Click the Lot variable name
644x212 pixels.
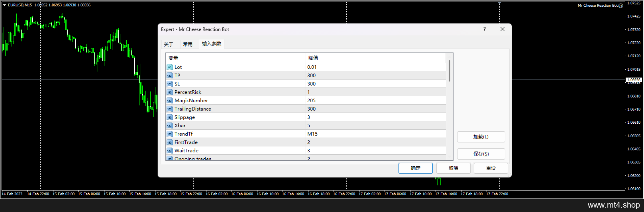coord(178,67)
